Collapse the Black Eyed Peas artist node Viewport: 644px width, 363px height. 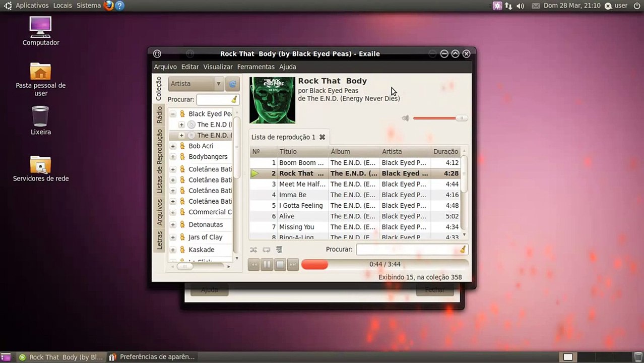[x=173, y=114]
